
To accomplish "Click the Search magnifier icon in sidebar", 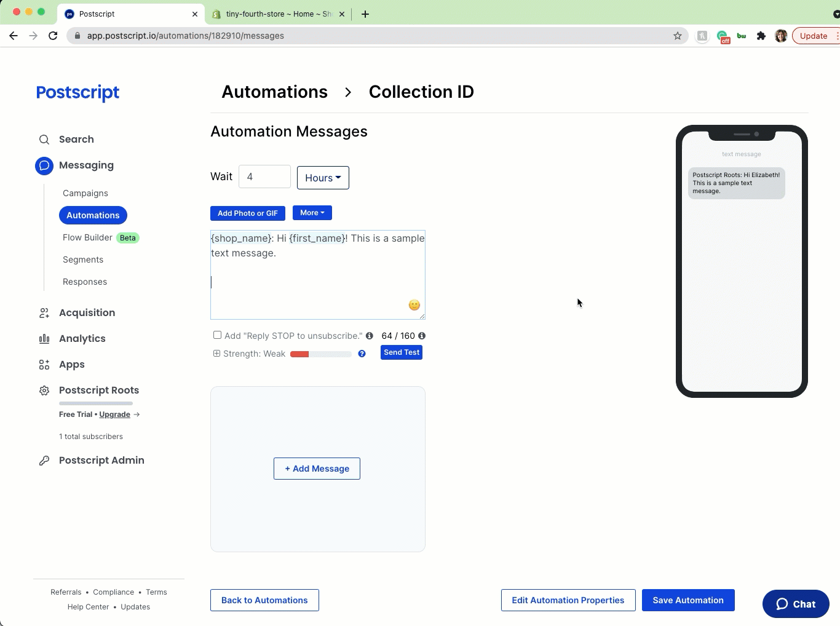I will tap(44, 140).
